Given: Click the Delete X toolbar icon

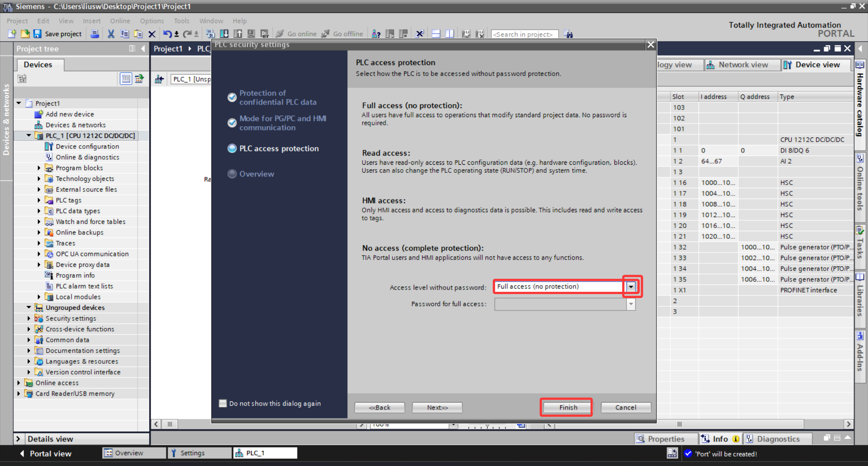Looking at the screenshot, I should (152, 33).
